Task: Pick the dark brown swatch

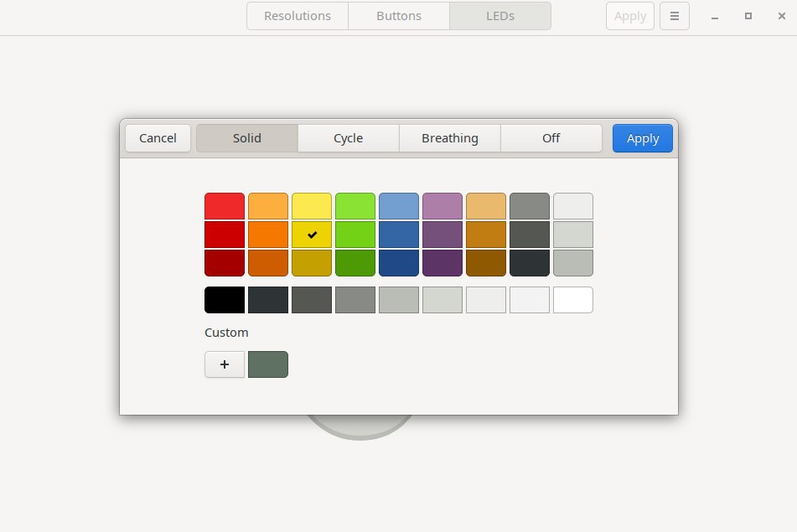Action: (486, 263)
